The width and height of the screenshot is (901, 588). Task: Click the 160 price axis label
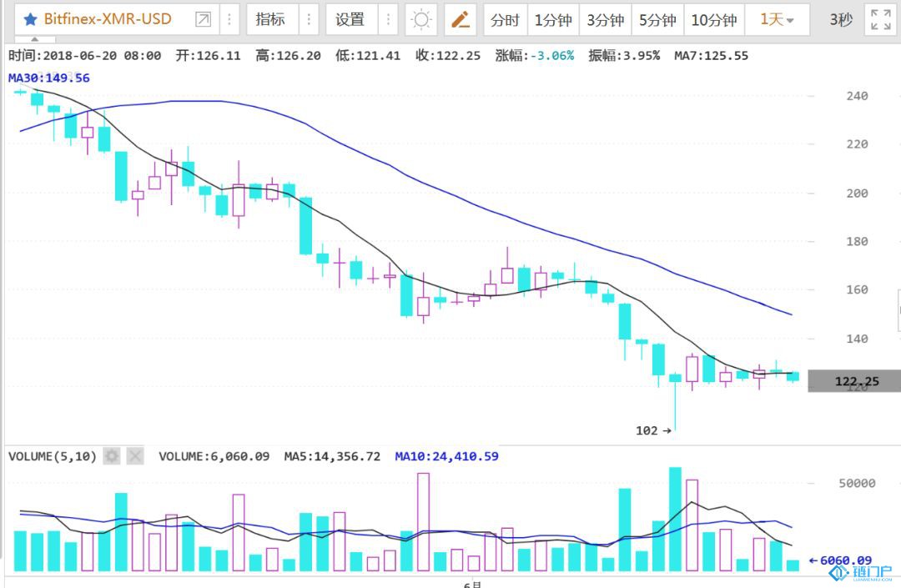click(x=857, y=289)
